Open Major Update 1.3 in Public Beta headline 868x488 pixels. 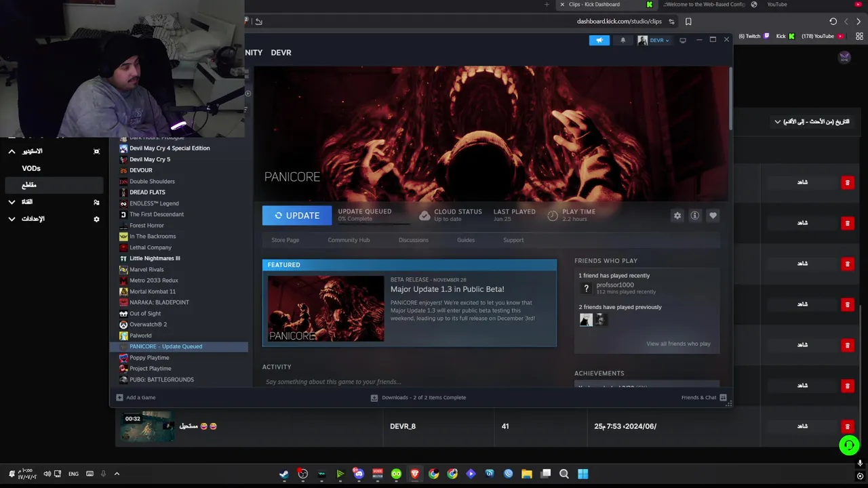tap(447, 289)
